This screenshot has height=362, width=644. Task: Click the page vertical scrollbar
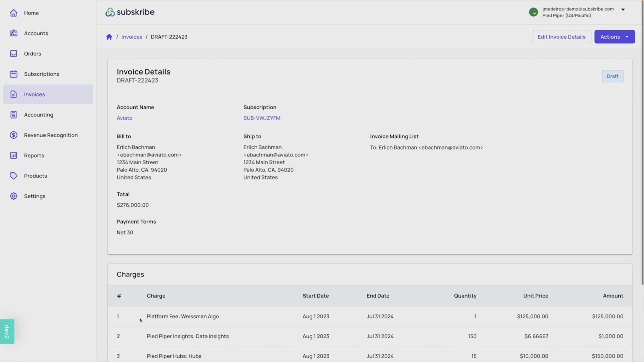(642, 141)
